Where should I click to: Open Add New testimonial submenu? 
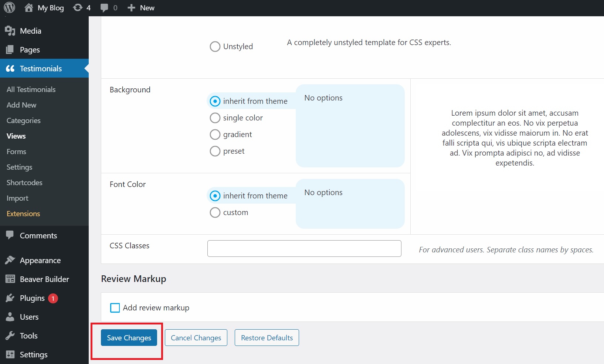[x=21, y=105]
